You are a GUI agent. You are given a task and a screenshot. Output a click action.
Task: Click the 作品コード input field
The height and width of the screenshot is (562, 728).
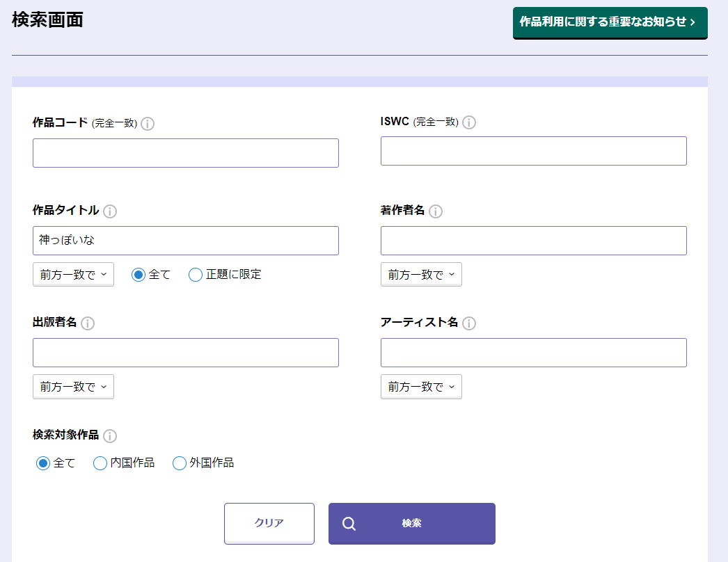pos(186,153)
